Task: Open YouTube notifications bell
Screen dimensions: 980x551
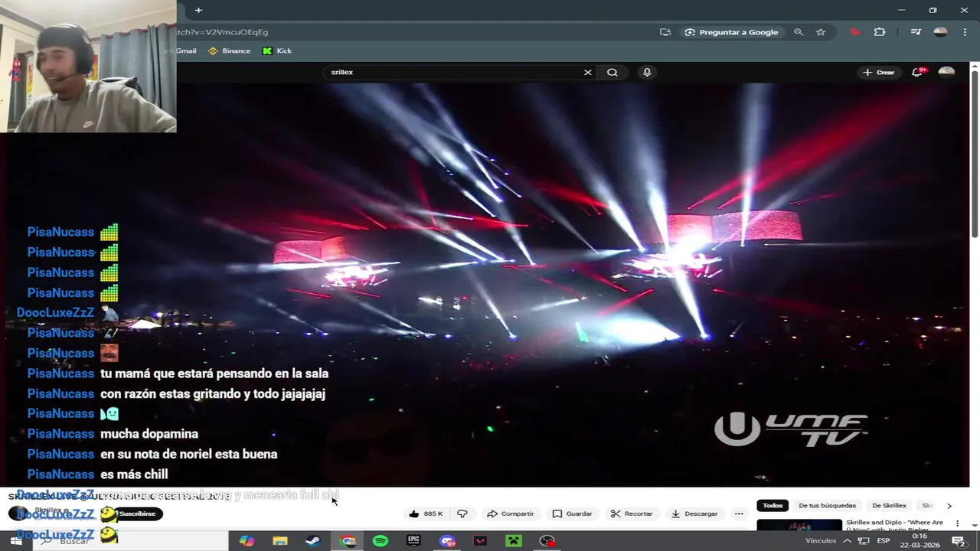Action: [x=917, y=72]
